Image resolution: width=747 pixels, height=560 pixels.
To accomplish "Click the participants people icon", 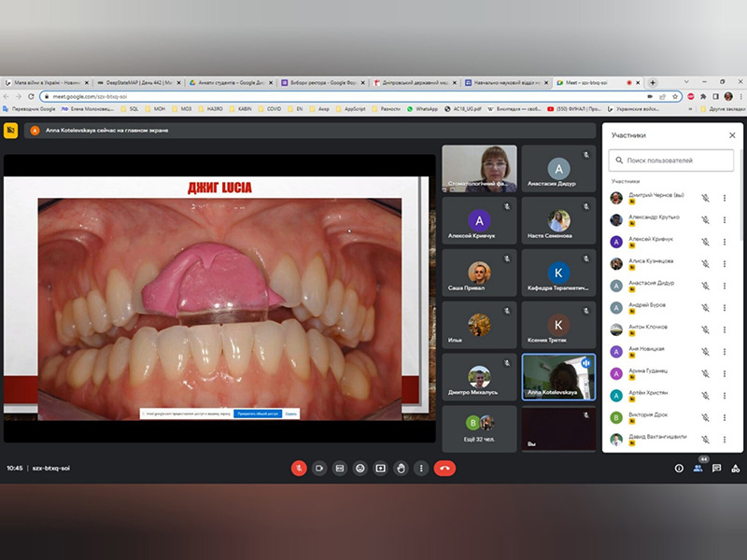I will (x=698, y=468).
